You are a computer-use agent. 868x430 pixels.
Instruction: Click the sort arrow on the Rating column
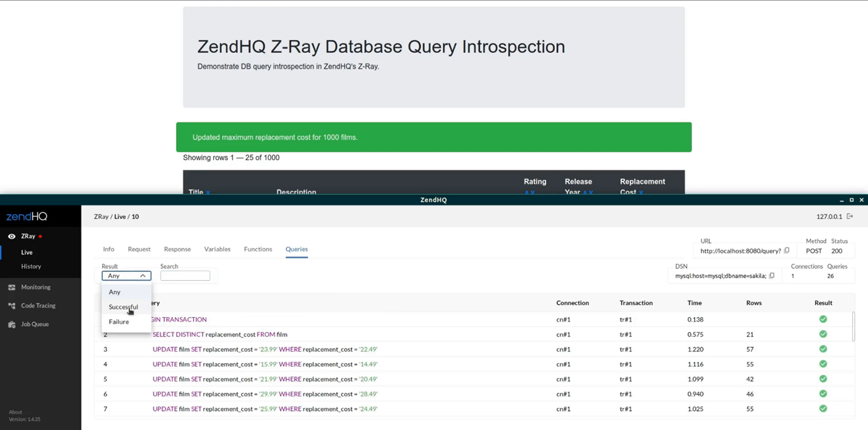[531, 191]
